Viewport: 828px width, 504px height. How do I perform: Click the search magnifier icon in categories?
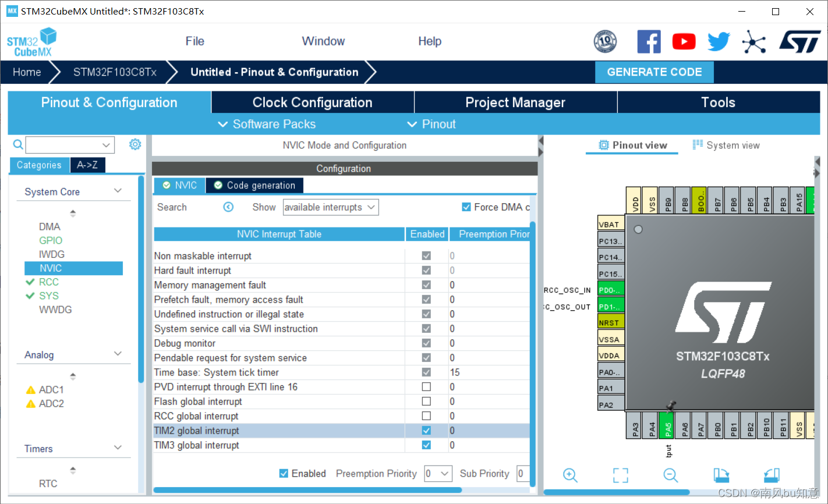click(18, 144)
